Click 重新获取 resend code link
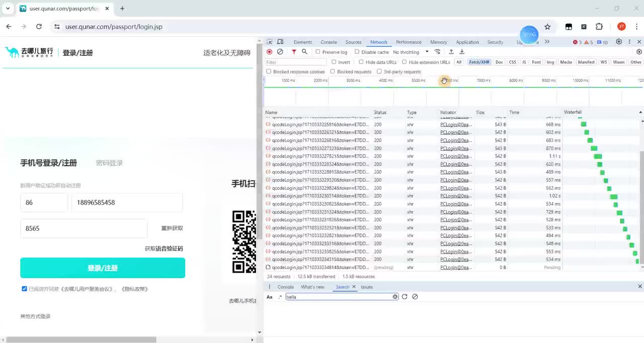 (172, 228)
